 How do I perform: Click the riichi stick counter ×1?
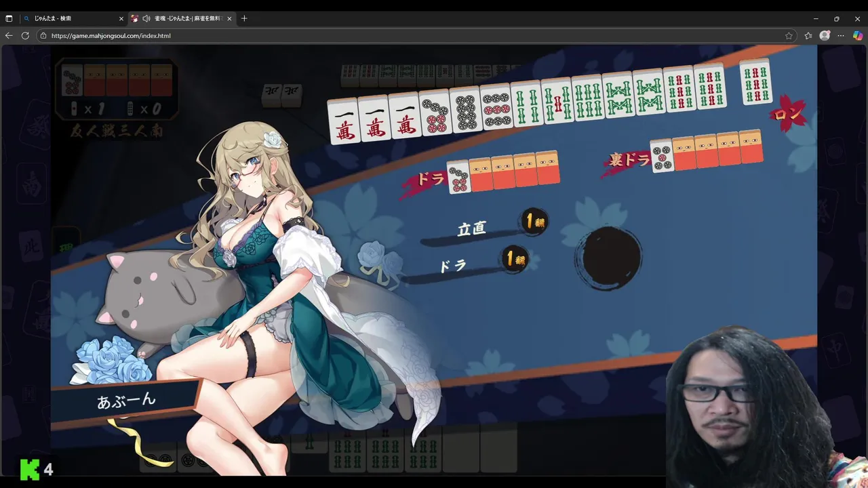coord(87,108)
